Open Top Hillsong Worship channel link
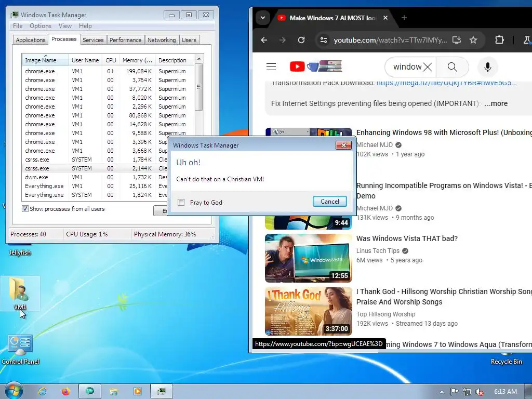The height and width of the screenshot is (399, 532). point(386,314)
